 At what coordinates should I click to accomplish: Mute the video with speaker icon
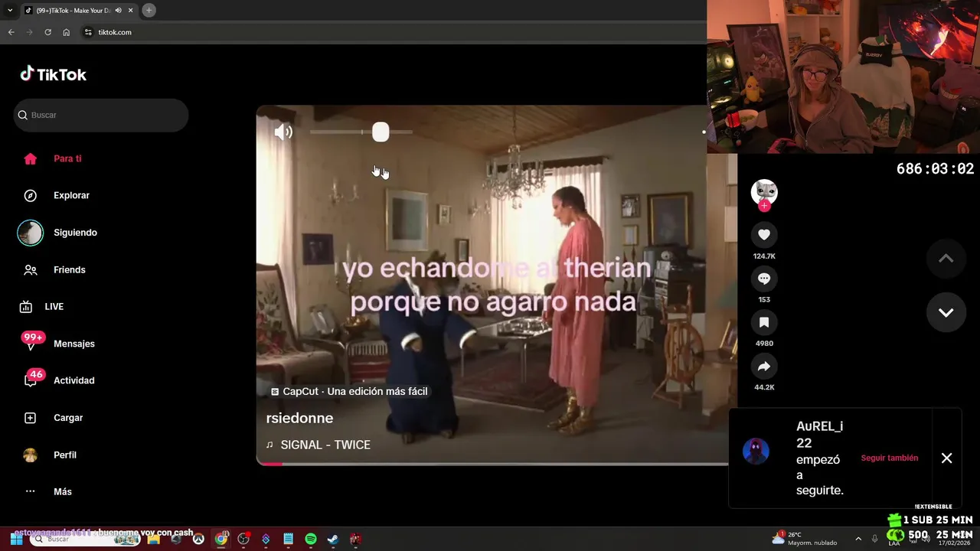coord(283,132)
